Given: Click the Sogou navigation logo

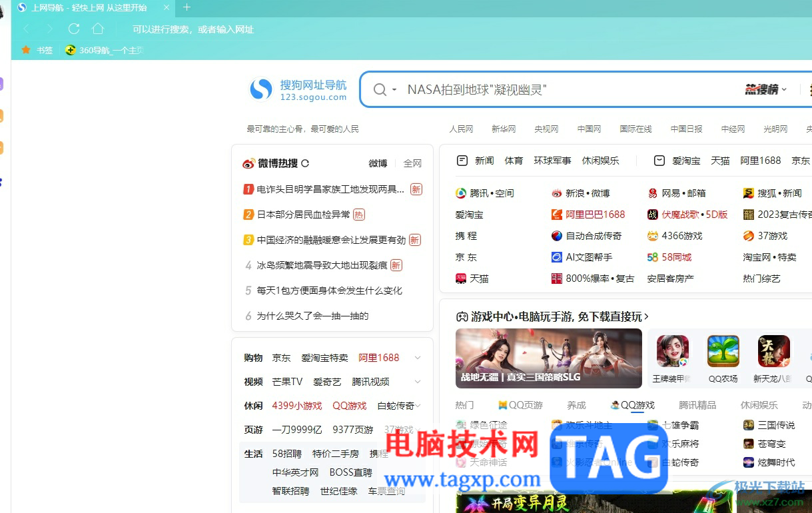Looking at the screenshot, I should tap(298, 89).
